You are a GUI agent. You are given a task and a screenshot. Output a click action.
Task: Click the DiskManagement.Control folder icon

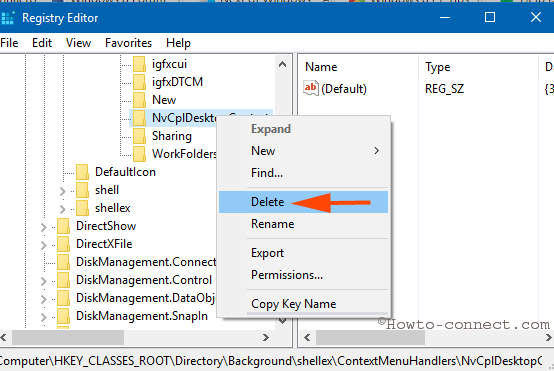coord(64,280)
